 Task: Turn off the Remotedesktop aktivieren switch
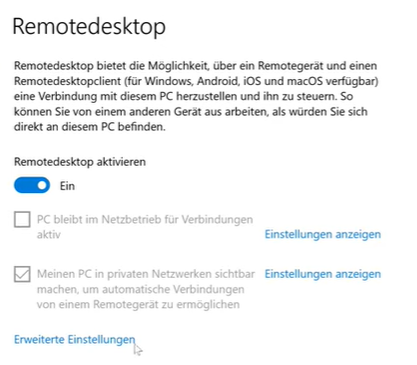[x=32, y=185]
